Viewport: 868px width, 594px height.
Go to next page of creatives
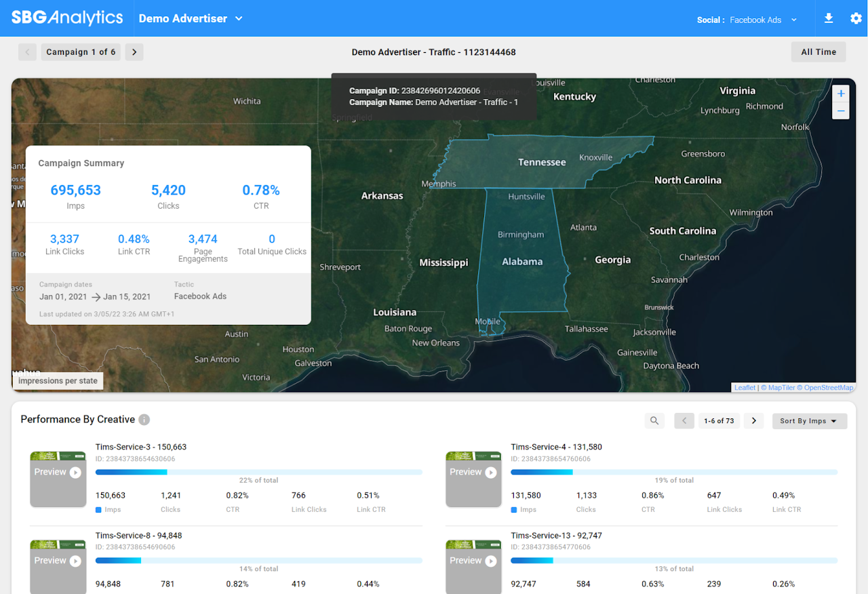point(753,421)
